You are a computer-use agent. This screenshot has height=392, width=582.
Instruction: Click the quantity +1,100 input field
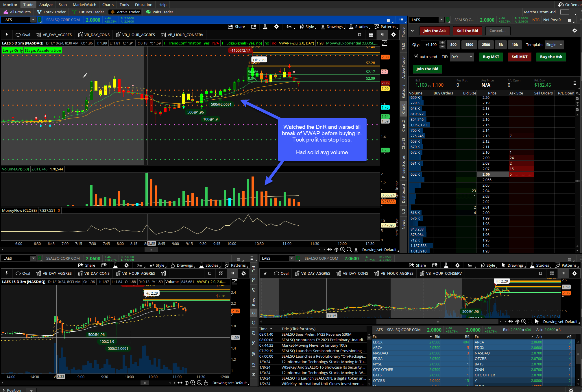[431, 44]
